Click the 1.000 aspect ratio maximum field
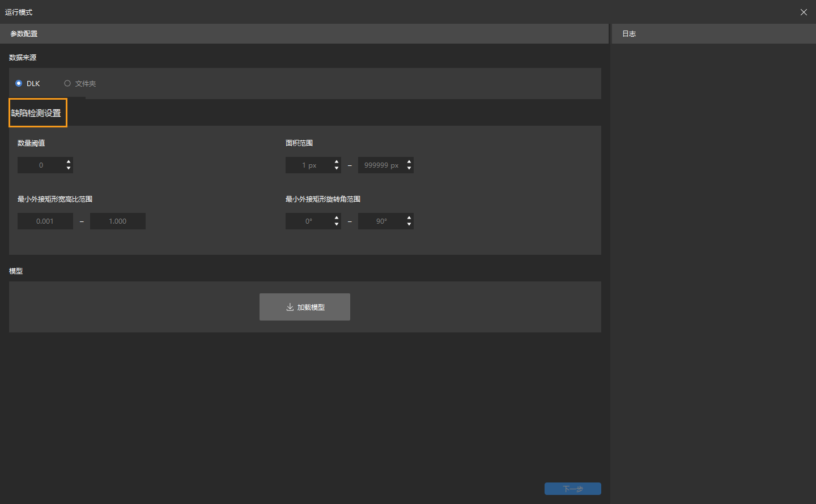The width and height of the screenshot is (816, 504). 118,221
